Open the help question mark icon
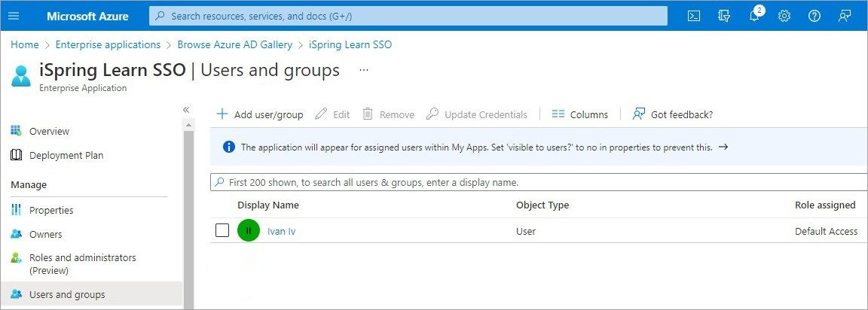Image resolution: width=868 pixels, height=310 pixels. 814,16
